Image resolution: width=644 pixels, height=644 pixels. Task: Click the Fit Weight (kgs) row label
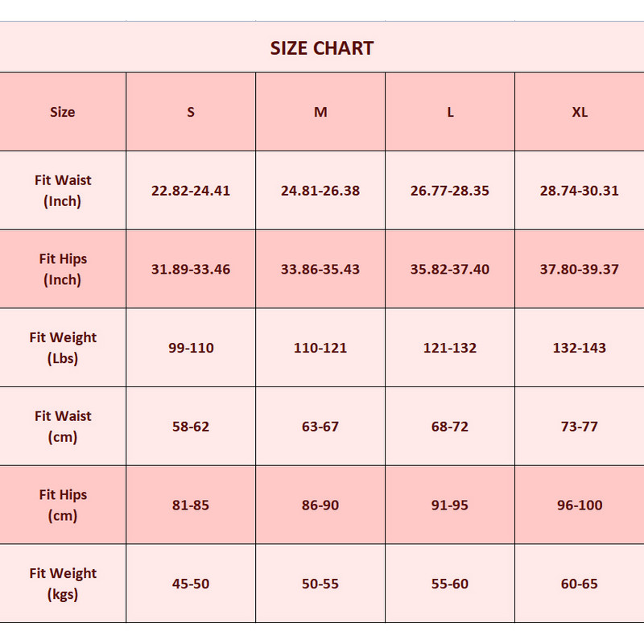click(x=63, y=584)
